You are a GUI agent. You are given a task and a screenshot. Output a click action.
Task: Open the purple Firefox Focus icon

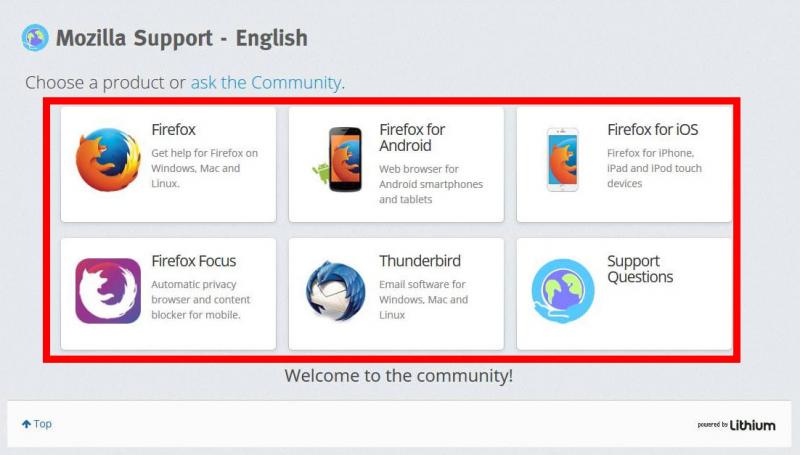click(x=108, y=291)
